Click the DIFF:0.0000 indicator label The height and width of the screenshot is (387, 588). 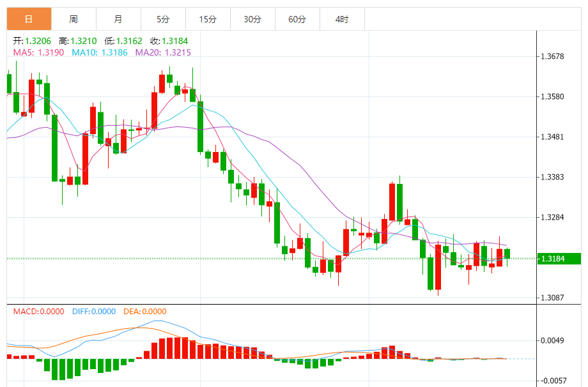pos(94,311)
